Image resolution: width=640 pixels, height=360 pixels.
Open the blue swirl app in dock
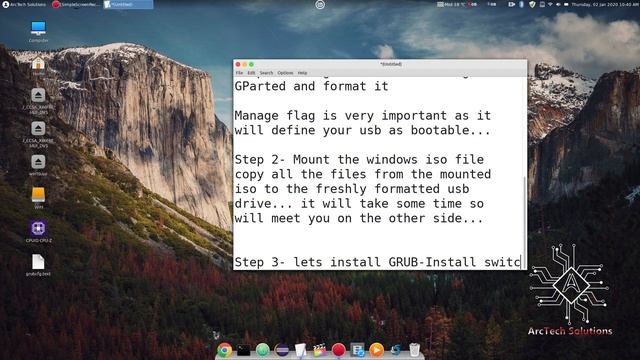click(396, 350)
